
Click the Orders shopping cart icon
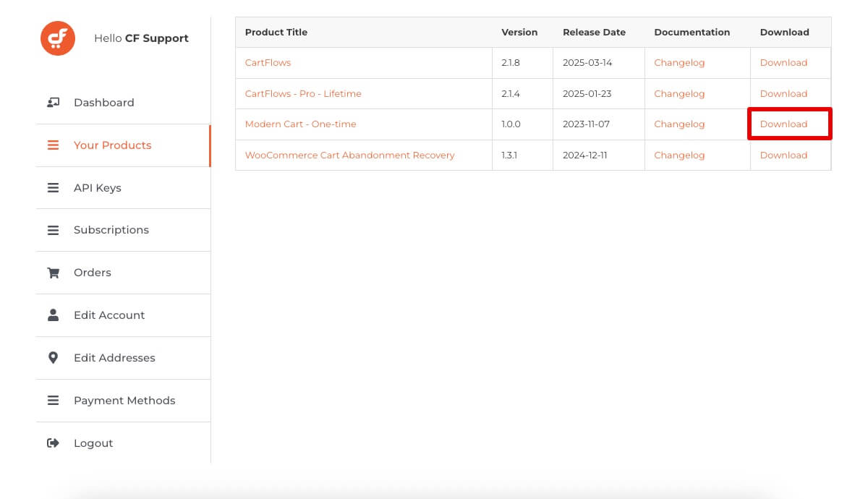pyautogui.click(x=53, y=273)
